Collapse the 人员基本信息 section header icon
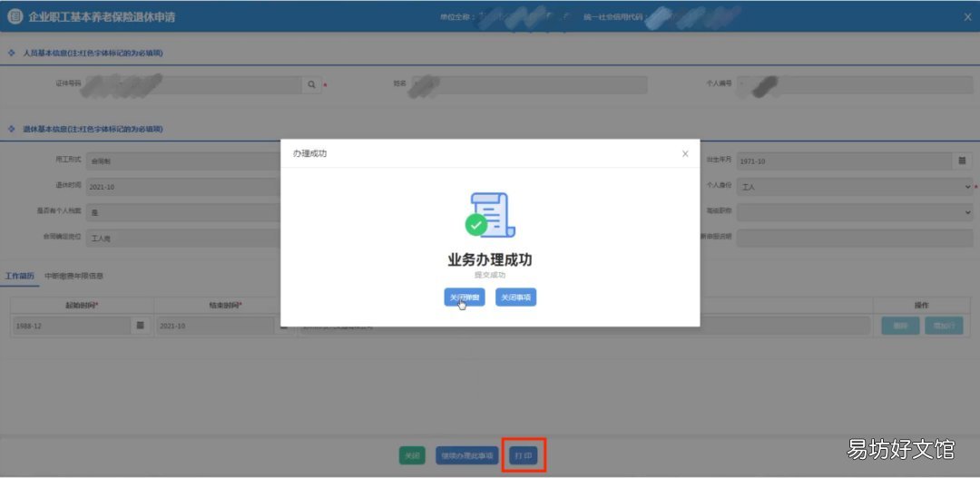 [x=11, y=54]
